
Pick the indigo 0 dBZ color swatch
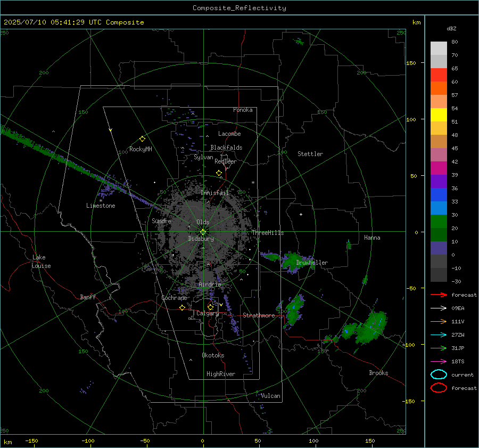coord(439,248)
